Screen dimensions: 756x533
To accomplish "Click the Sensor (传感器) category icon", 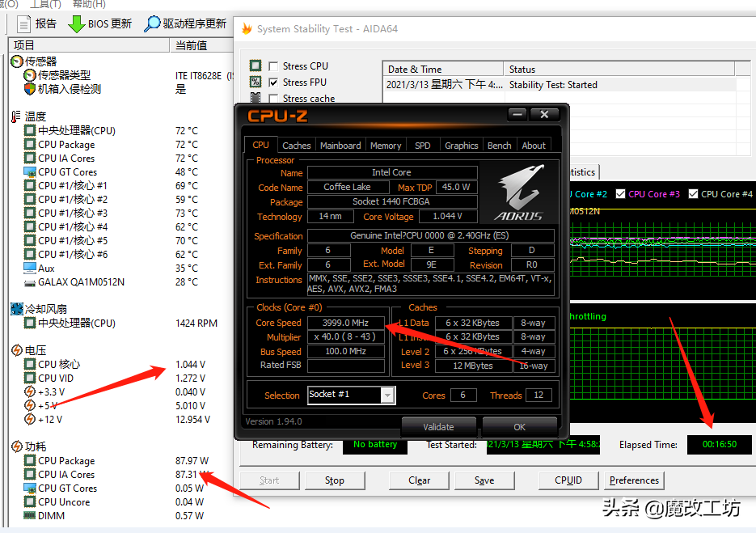I will point(17,61).
